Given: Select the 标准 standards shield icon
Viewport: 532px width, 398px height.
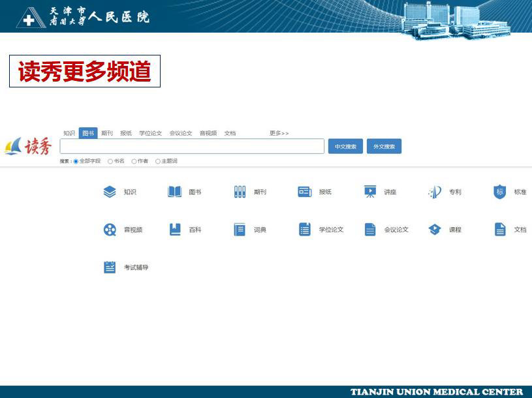Looking at the screenshot, I should click(499, 192).
